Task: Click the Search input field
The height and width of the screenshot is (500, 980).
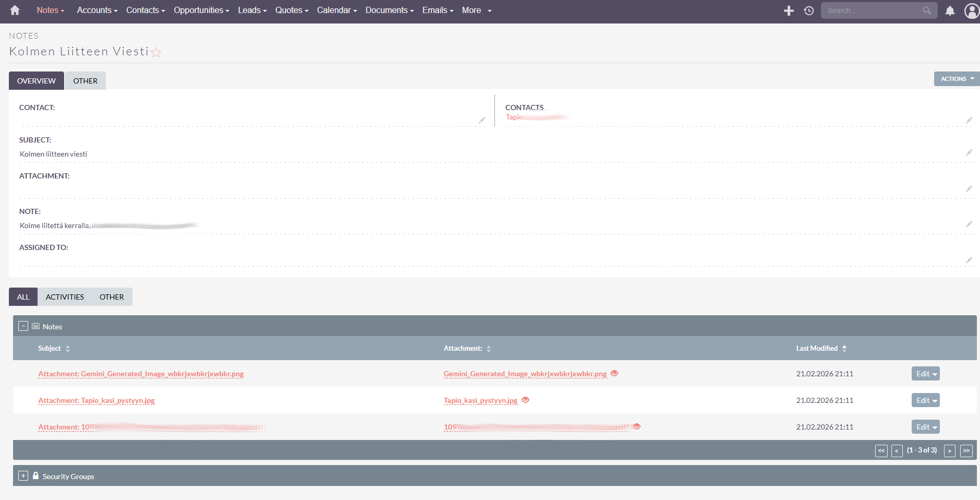Action: [872, 10]
